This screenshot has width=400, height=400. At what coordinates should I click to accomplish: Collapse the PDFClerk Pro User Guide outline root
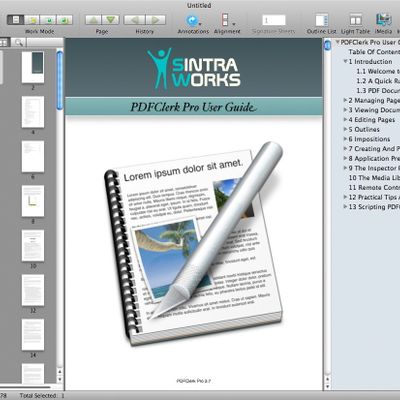pos(338,42)
